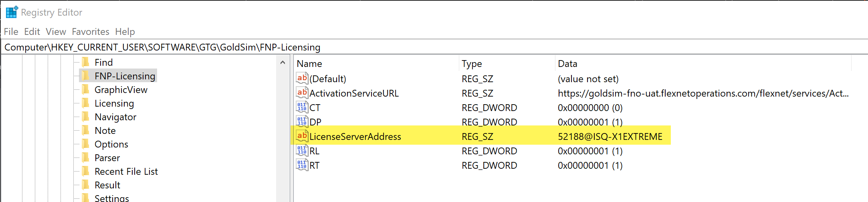Screen dimensions: 868x202
Task: Click the goldsim-fno-uat URL data cell
Action: point(703,93)
